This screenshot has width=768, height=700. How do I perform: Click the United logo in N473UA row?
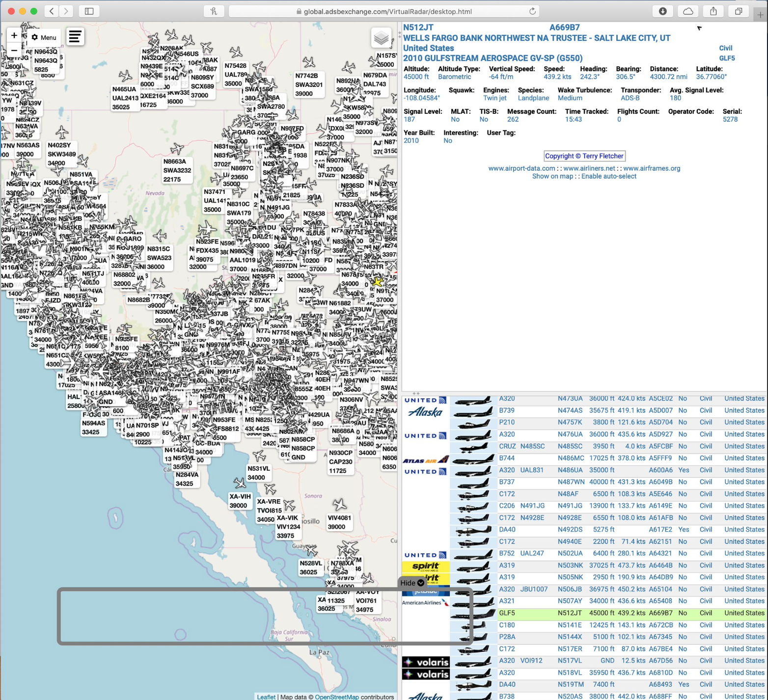[425, 400]
